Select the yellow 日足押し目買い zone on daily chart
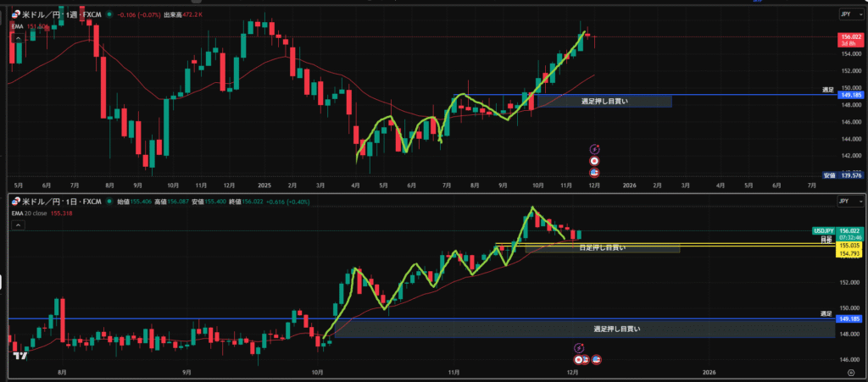 coord(602,248)
